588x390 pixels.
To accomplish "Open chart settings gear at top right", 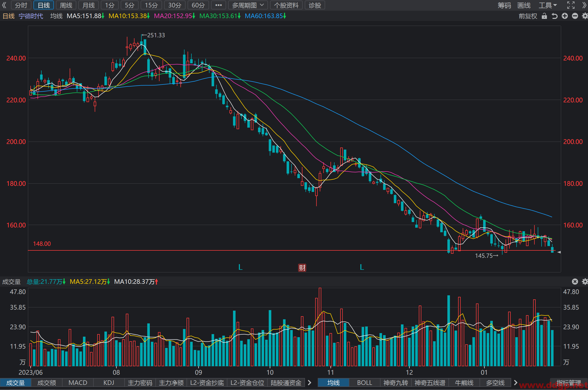I will [x=585, y=16].
